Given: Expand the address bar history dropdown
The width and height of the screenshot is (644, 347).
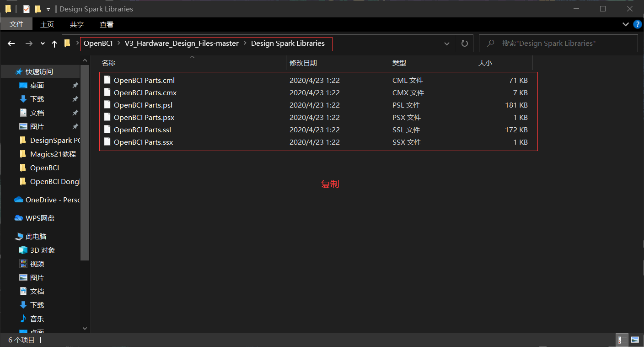Looking at the screenshot, I should pos(447,43).
